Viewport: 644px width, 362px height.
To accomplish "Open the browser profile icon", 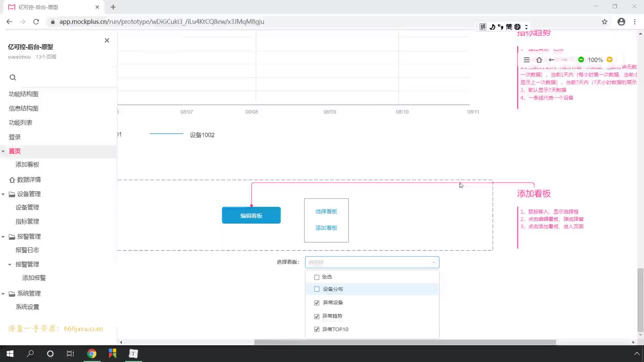I will [621, 22].
